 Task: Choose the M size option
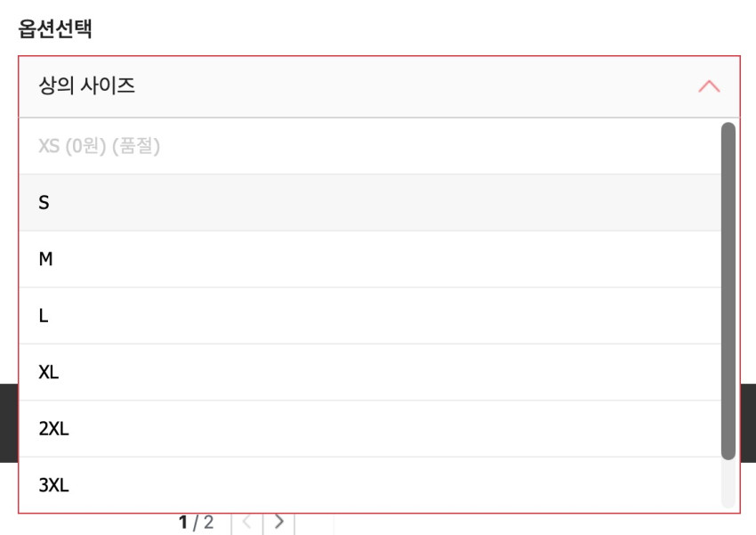pyautogui.click(x=369, y=259)
